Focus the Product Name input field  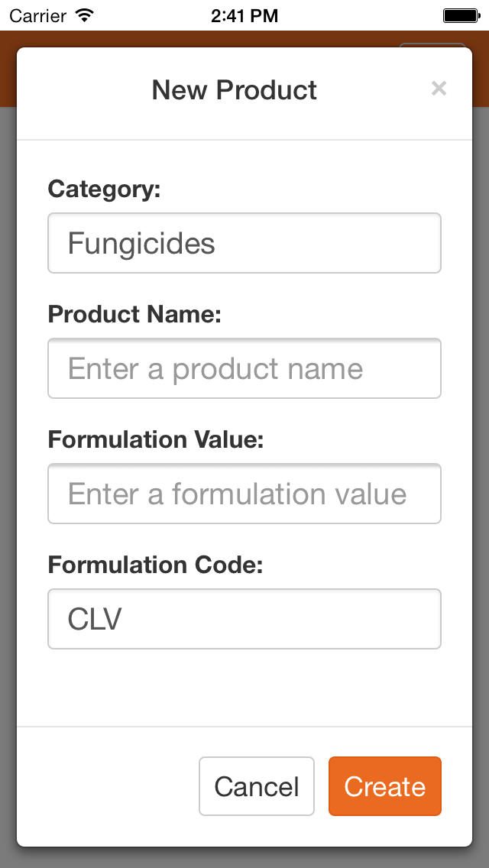tap(244, 368)
